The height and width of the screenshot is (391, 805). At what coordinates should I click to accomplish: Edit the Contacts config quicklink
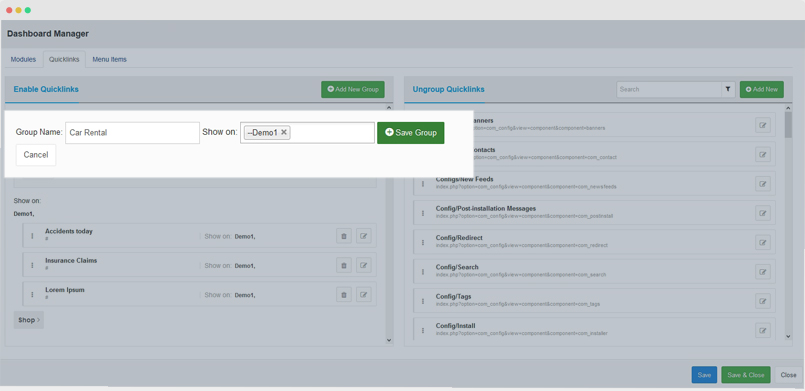(763, 154)
